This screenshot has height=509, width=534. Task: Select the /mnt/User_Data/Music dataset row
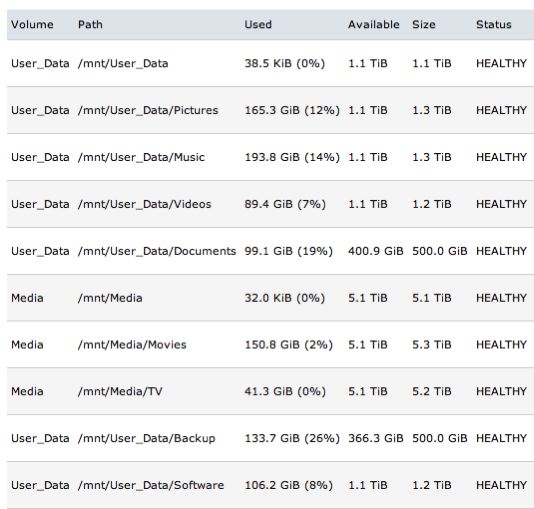pyautogui.click(x=270, y=157)
